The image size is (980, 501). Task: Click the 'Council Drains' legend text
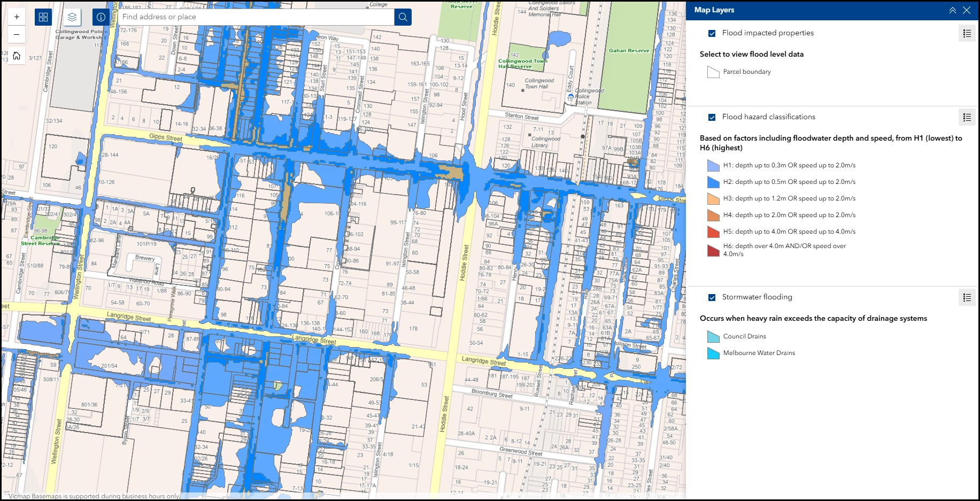745,336
